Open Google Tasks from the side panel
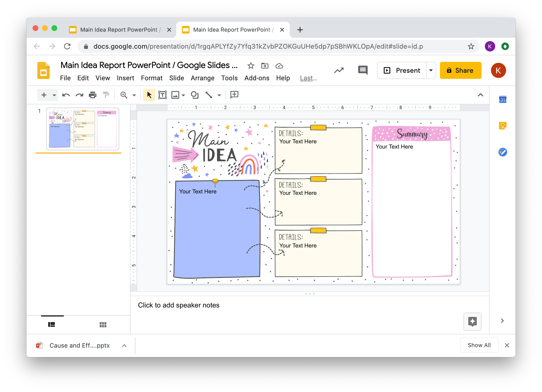Screen dimensions: 542x392 point(503,152)
